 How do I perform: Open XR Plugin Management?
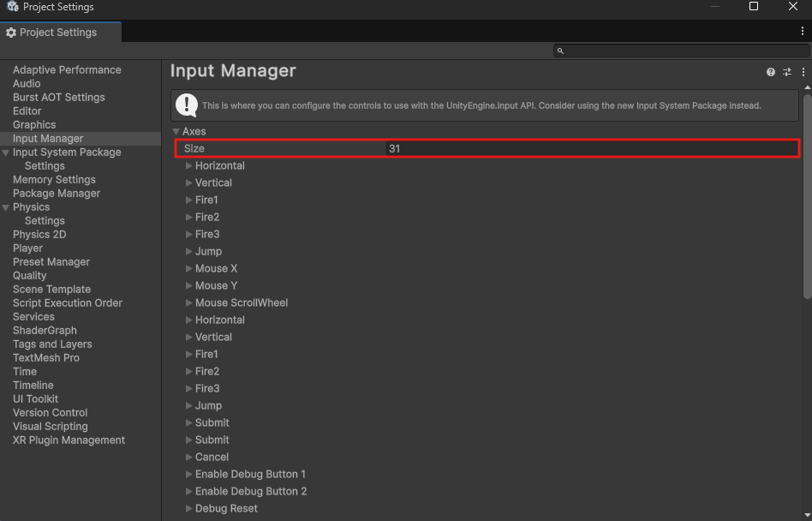tap(69, 440)
